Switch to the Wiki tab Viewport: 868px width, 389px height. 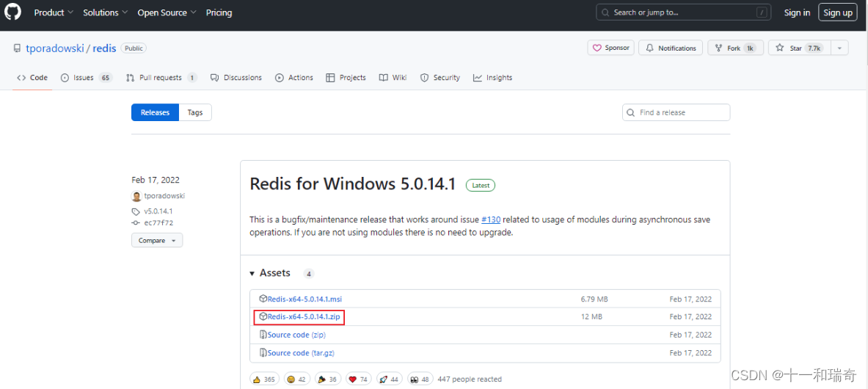tap(393, 78)
